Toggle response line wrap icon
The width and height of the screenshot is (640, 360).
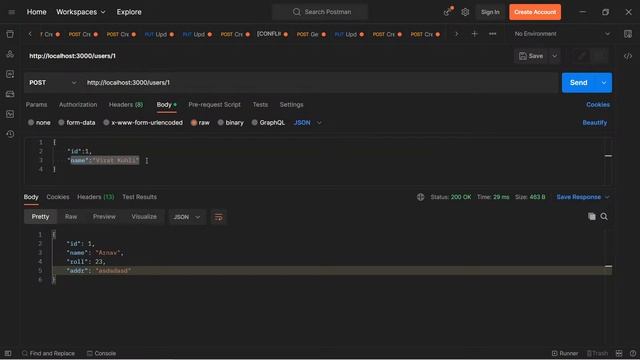[219, 217]
